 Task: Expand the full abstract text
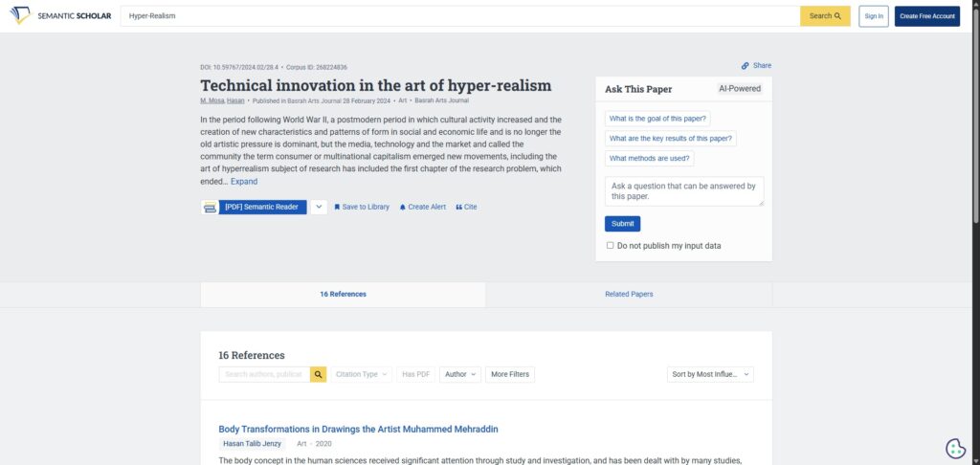(244, 181)
